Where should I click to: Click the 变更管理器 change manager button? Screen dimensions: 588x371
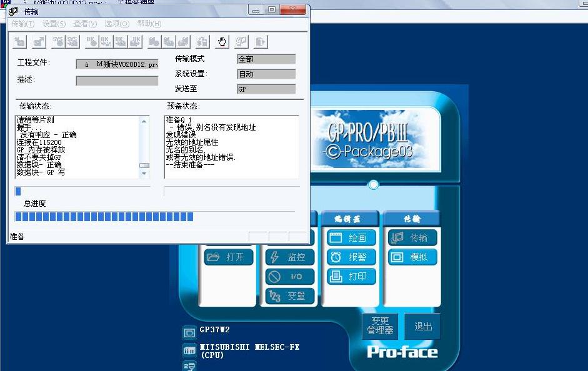tap(380, 326)
